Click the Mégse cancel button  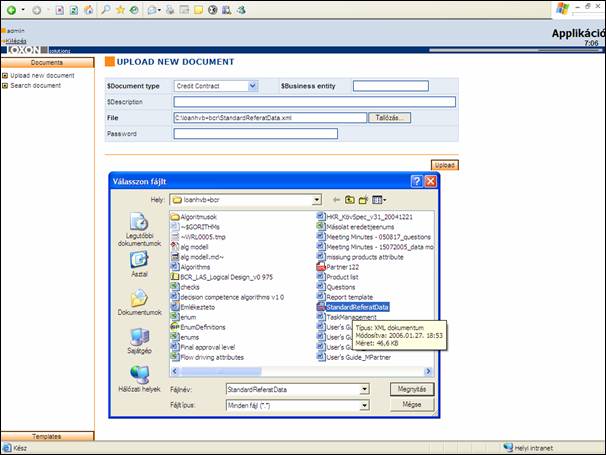(411, 405)
